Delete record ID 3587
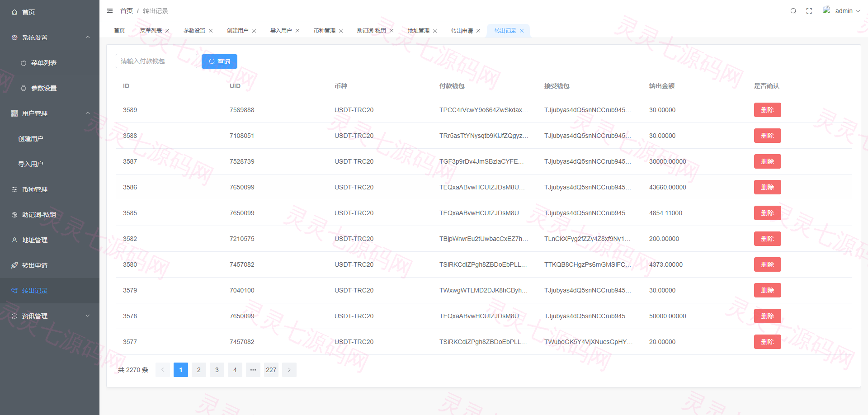This screenshot has width=868, height=415. (767, 161)
